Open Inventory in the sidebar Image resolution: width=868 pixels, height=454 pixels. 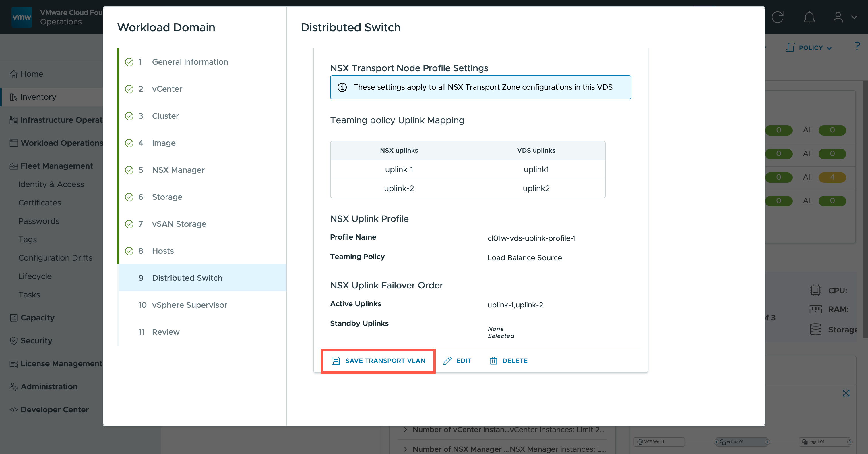pos(38,97)
